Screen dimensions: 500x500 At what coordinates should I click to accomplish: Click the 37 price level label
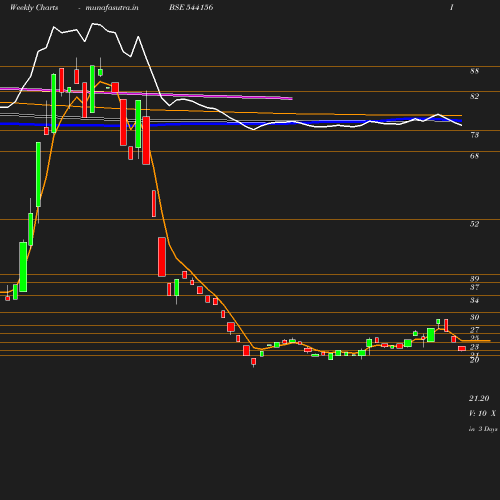point(474,287)
